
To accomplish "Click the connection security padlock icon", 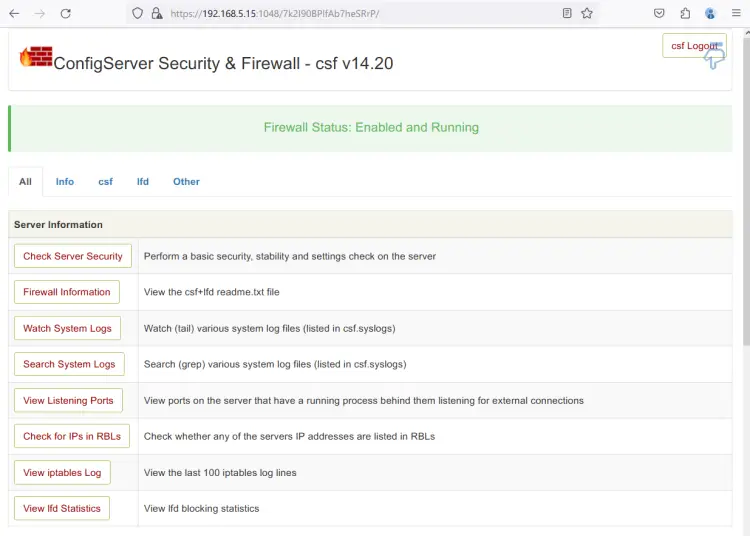I will (x=156, y=14).
